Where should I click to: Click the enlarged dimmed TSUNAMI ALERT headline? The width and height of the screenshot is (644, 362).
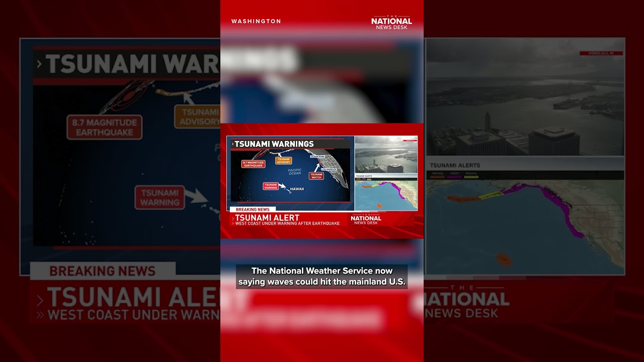pos(133,298)
